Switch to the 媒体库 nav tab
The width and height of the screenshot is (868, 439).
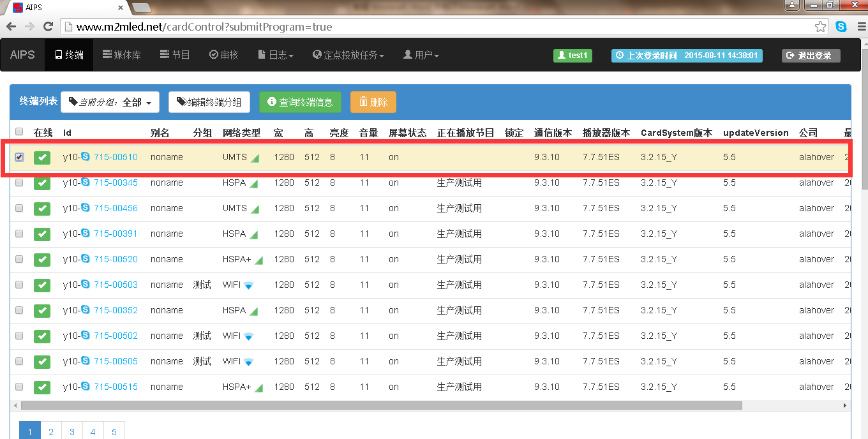(121, 55)
